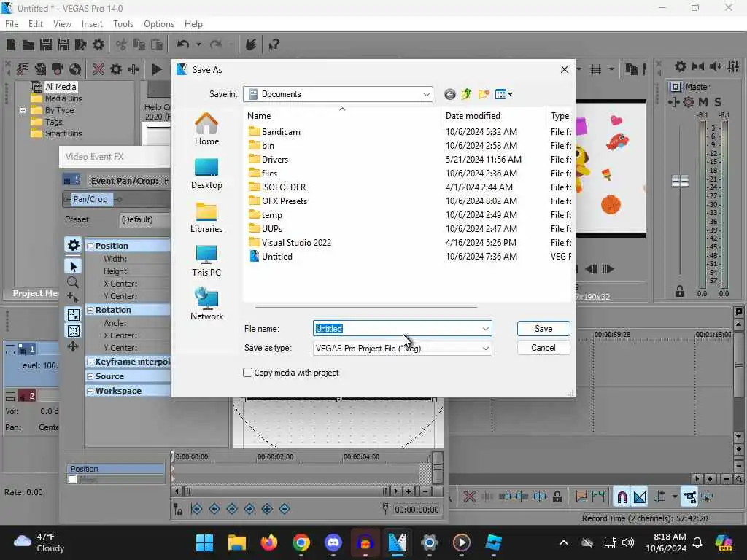This screenshot has width=747, height=560.
Task: Open the Edit menu
Action: tap(35, 24)
